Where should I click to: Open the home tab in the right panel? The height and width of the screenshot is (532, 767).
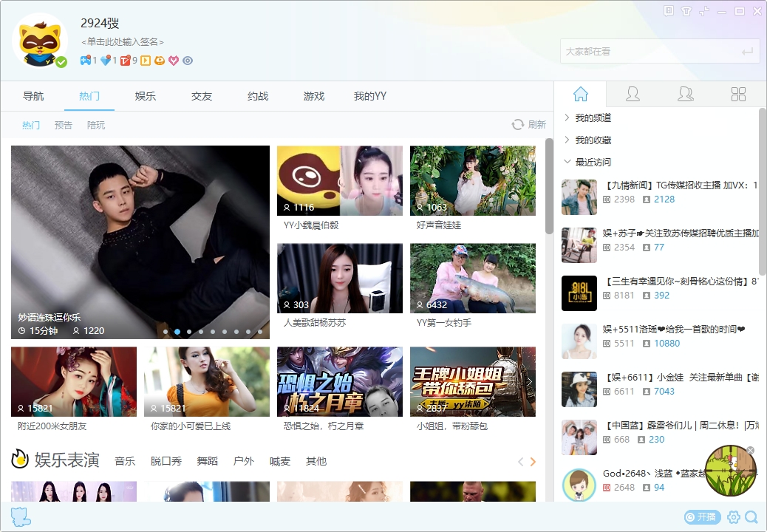[x=581, y=94]
